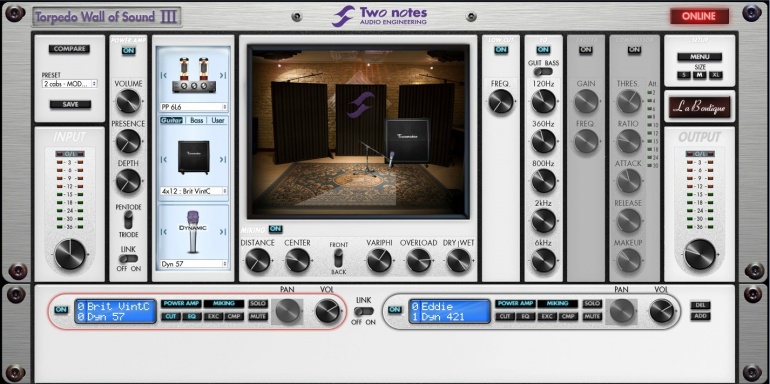This screenshot has width=770, height=384.
Task: Go to next microphone arrow
Action: (223, 232)
